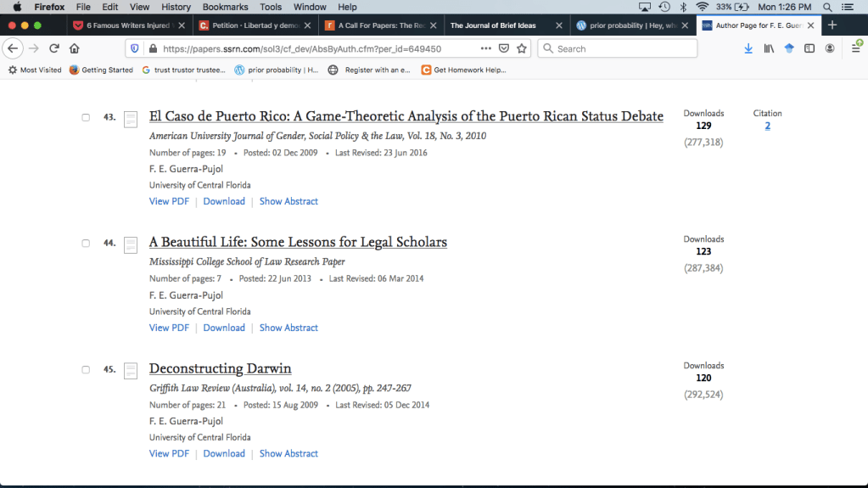Go to the Firefox home page
Screen dimensions: 868x488
(x=75, y=48)
